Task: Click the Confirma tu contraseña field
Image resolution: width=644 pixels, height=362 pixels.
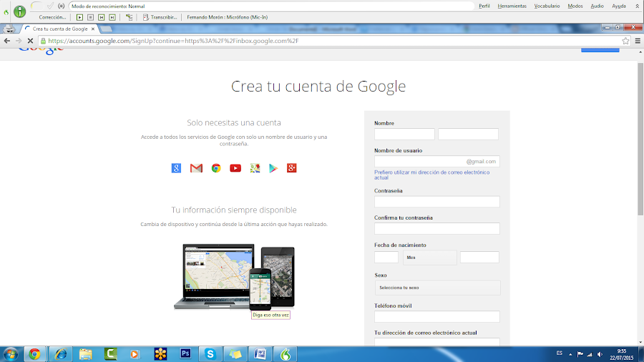Action: pyautogui.click(x=437, y=229)
